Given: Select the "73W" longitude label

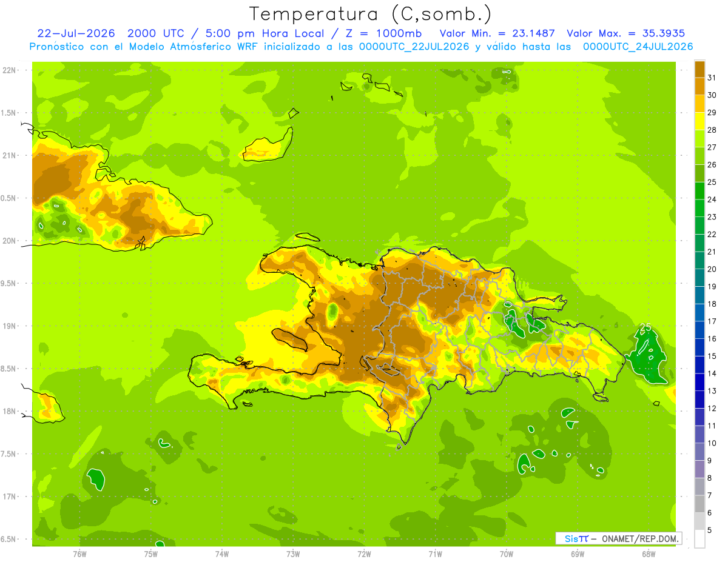Looking at the screenshot, I should coord(293,554).
